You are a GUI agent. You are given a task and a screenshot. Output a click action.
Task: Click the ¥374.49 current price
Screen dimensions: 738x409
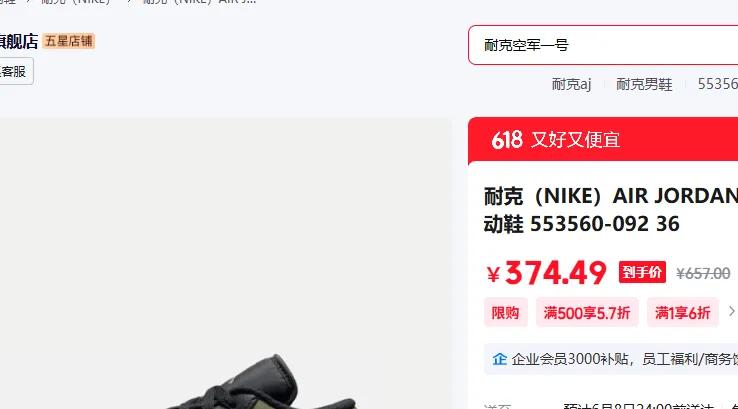tap(546, 273)
